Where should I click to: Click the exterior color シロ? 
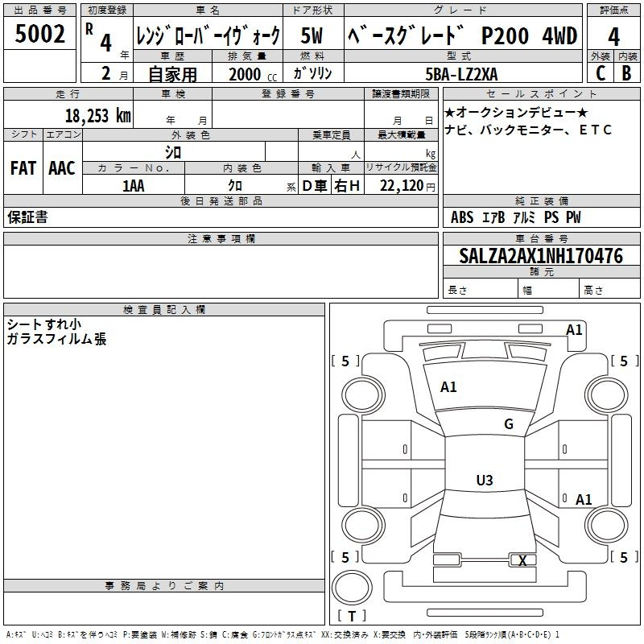173,152
